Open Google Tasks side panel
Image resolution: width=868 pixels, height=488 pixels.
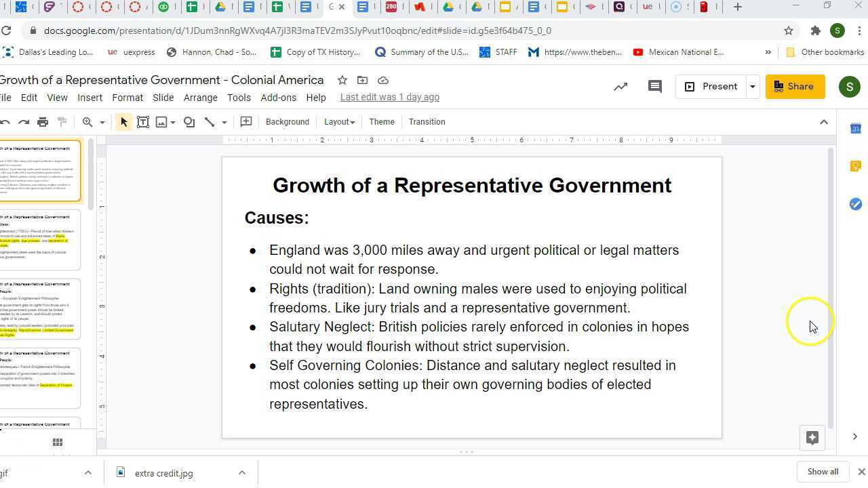(x=855, y=204)
